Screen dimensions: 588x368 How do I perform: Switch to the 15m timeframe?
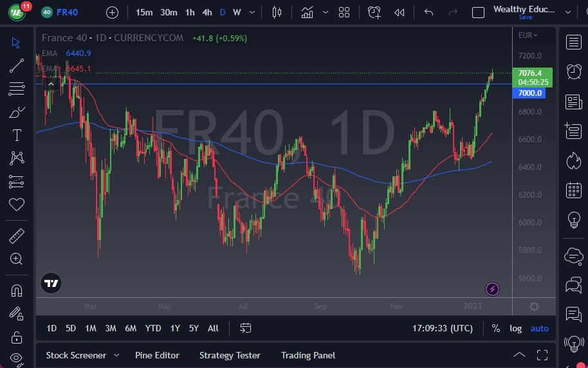tap(144, 12)
